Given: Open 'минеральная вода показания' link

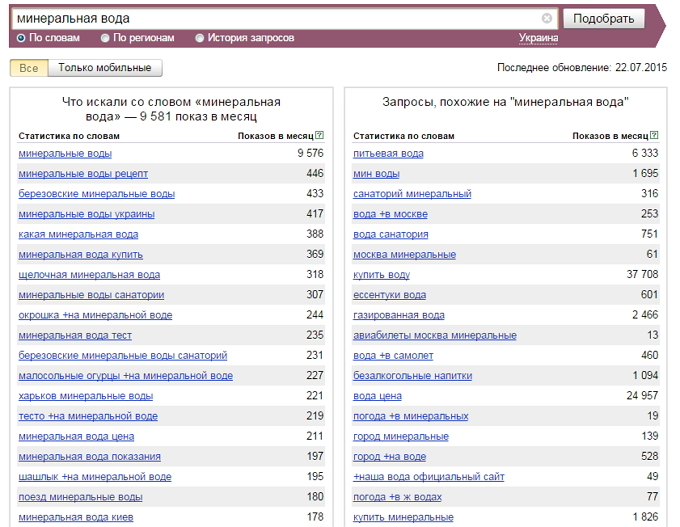Looking at the screenshot, I should [89, 457].
